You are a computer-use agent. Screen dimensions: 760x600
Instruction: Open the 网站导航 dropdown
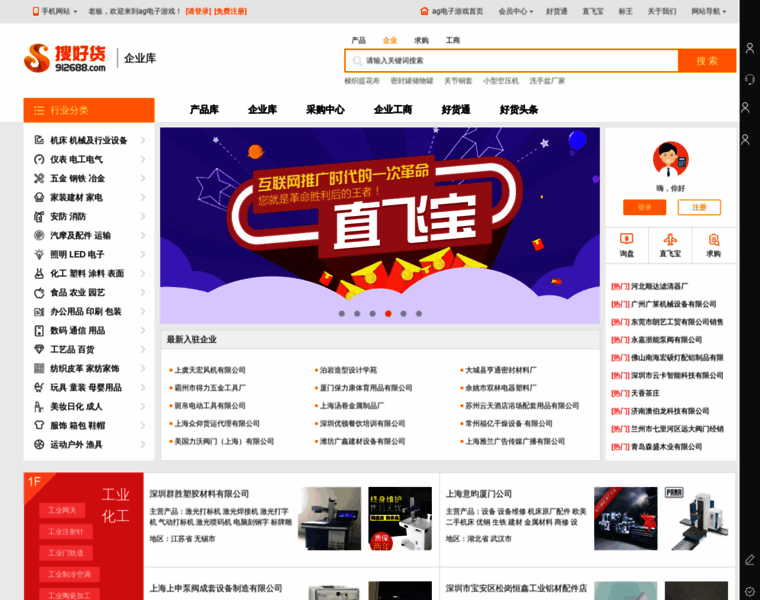[x=709, y=11]
